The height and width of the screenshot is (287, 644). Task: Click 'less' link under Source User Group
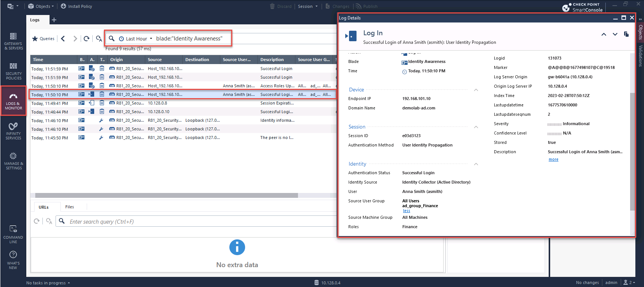click(x=406, y=211)
